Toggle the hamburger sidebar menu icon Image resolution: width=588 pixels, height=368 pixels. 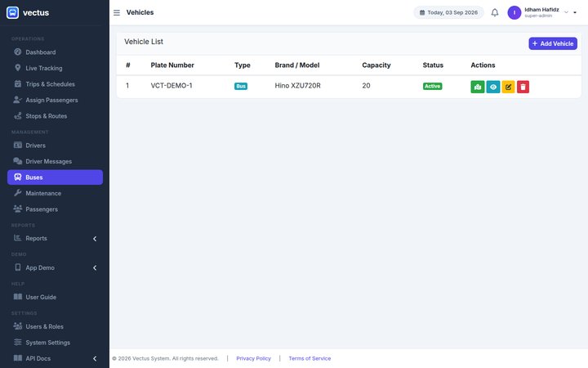(117, 13)
